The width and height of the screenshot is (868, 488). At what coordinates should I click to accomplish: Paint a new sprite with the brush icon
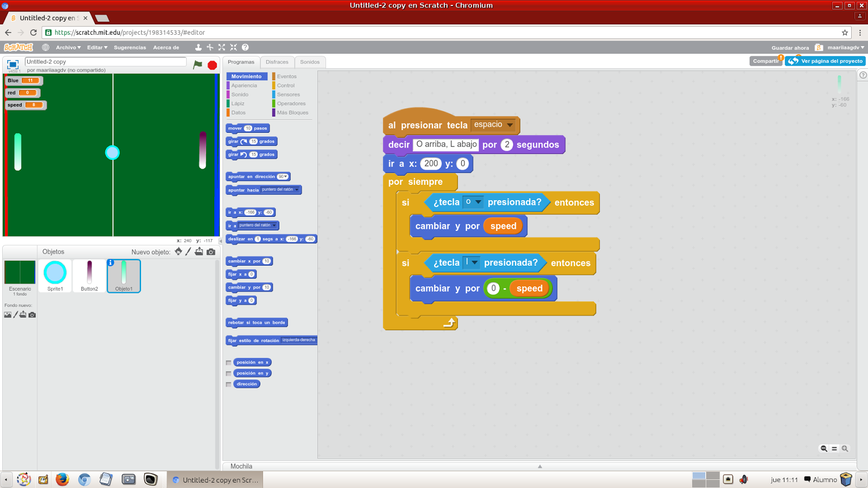[188, 252]
